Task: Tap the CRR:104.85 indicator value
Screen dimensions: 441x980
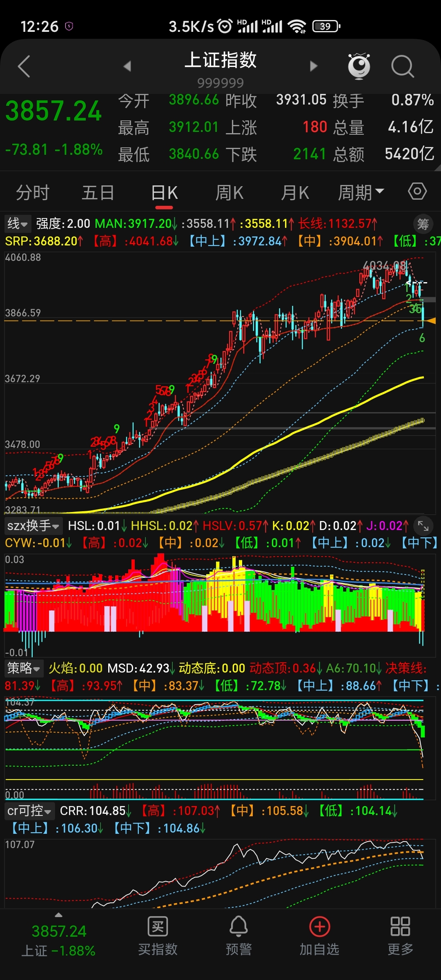Action: pyautogui.click(x=96, y=811)
